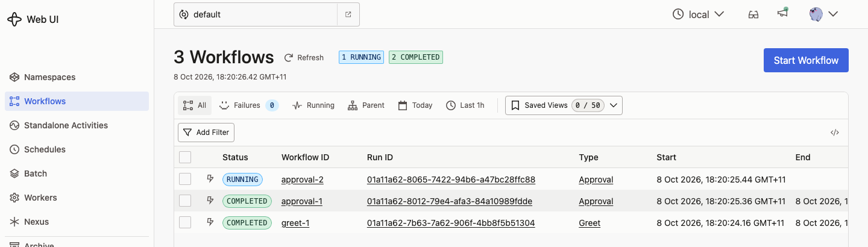
Task: Open the local timezone dropdown
Action: (x=698, y=14)
